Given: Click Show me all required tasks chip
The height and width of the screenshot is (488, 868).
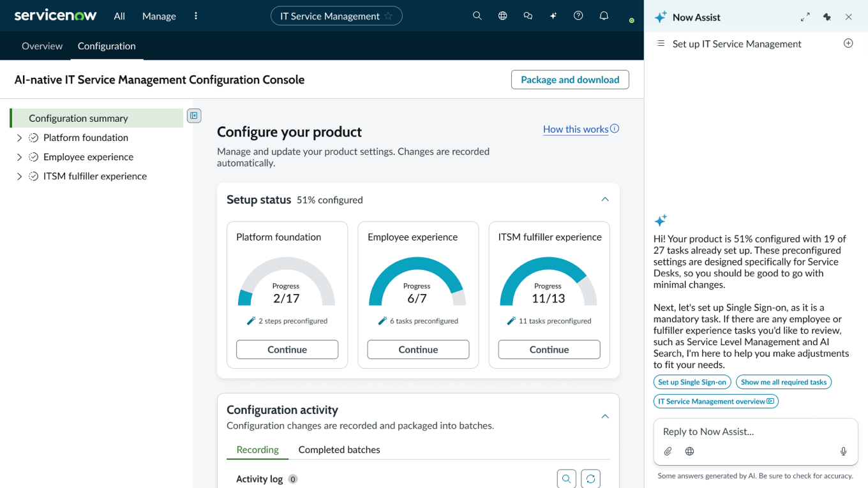Looking at the screenshot, I should 784,382.
